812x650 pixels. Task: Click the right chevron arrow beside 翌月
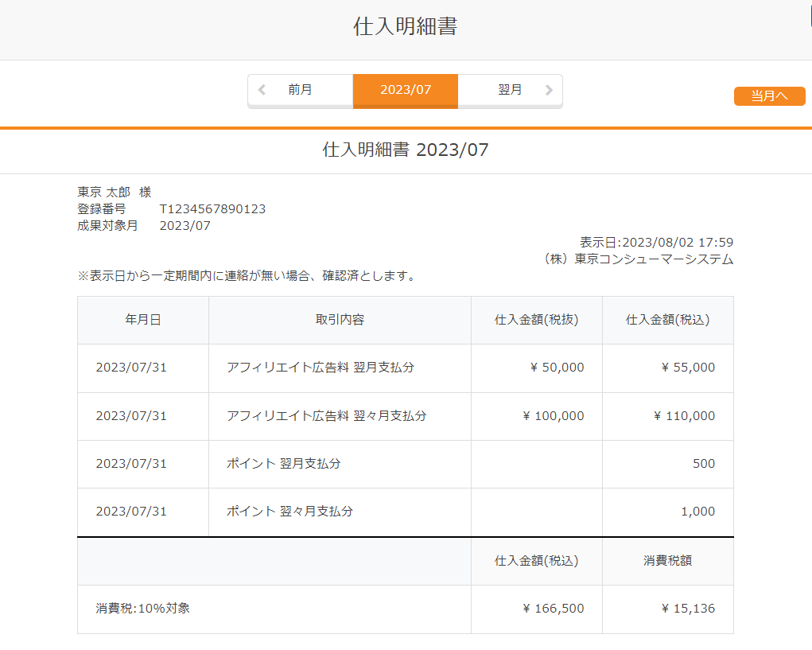[x=549, y=90]
